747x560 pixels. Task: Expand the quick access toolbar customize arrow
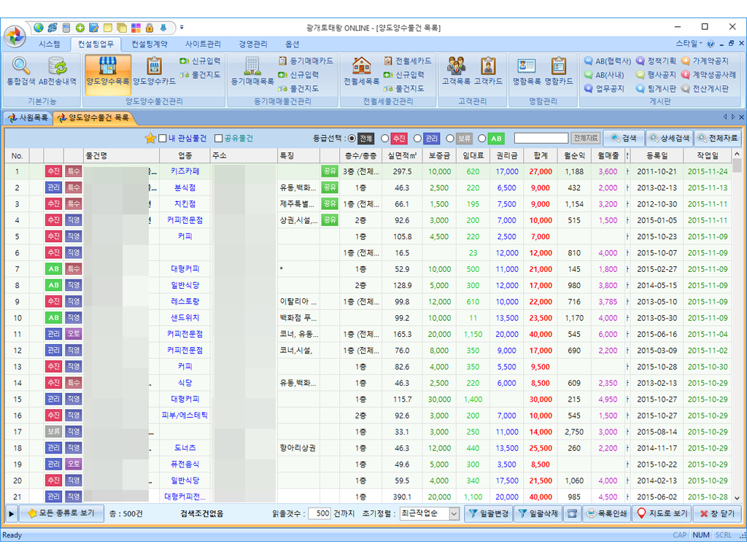tap(182, 28)
